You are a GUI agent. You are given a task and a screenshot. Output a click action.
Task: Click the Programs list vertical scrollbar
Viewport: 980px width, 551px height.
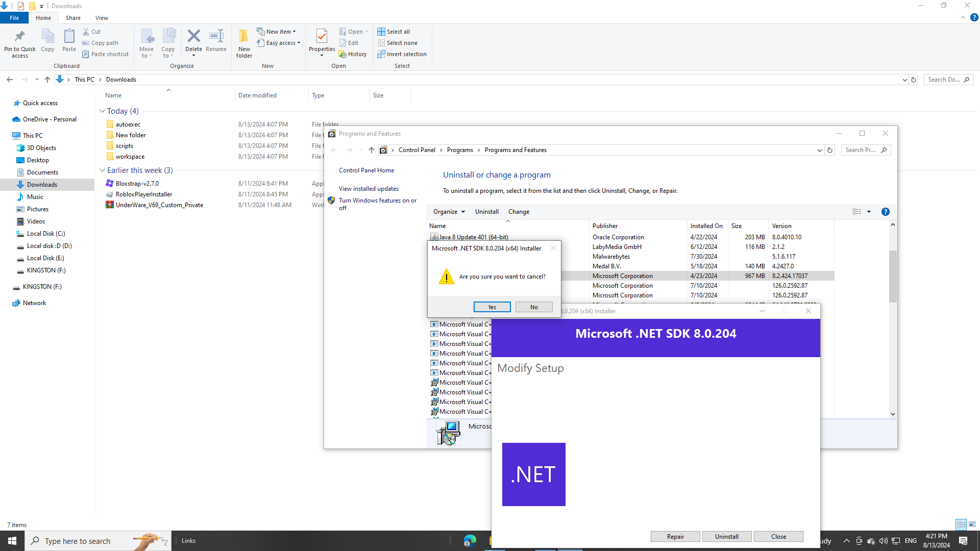pos(893,275)
